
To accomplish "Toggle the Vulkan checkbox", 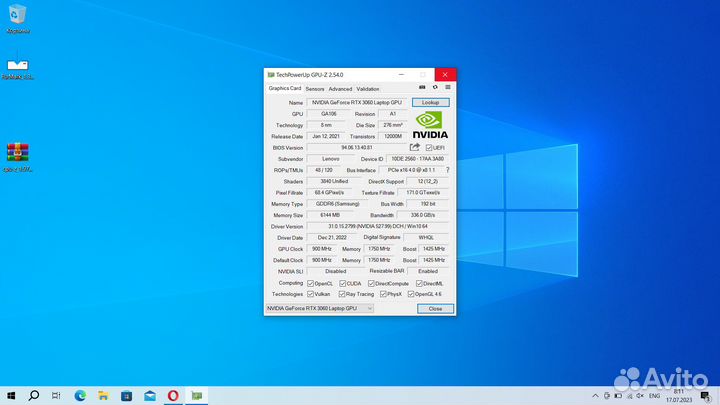I will (x=311, y=294).
